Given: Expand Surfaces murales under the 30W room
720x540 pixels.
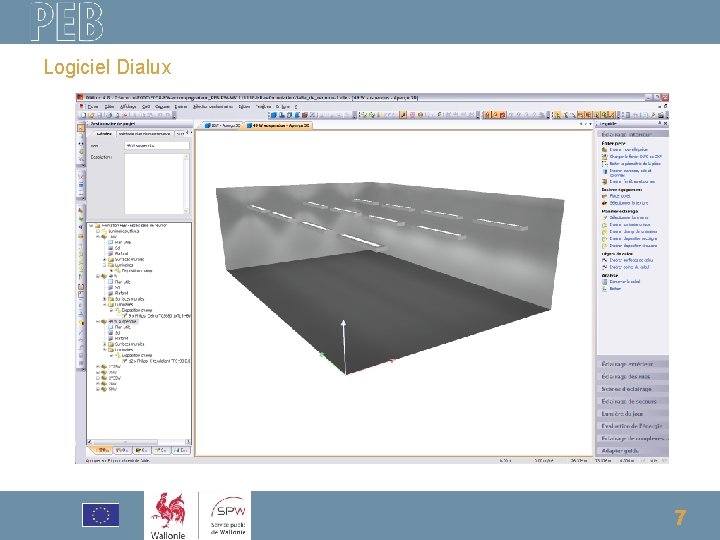Looking at the screenshot, I should (x=105, y=259).
